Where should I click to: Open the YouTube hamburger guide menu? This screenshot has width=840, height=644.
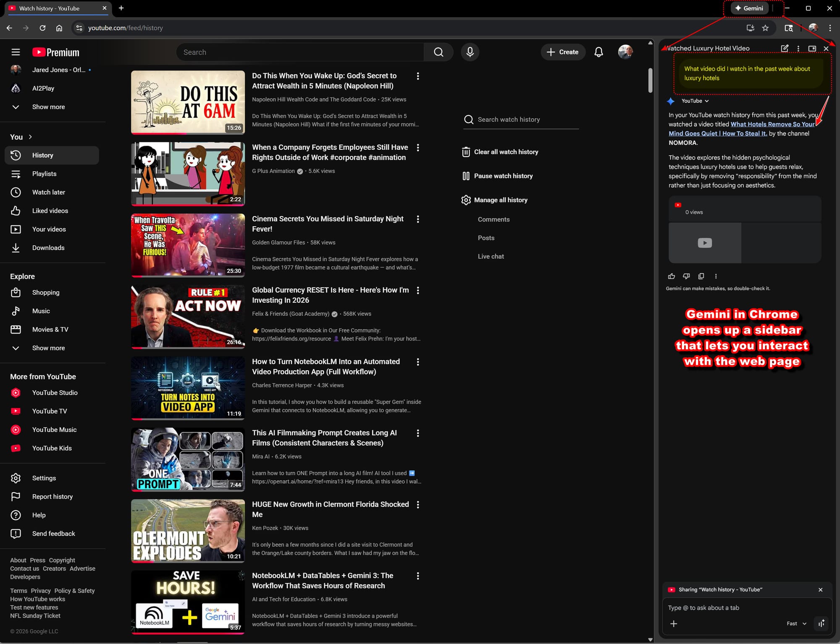pyautogui.click(x=16, y=52)
